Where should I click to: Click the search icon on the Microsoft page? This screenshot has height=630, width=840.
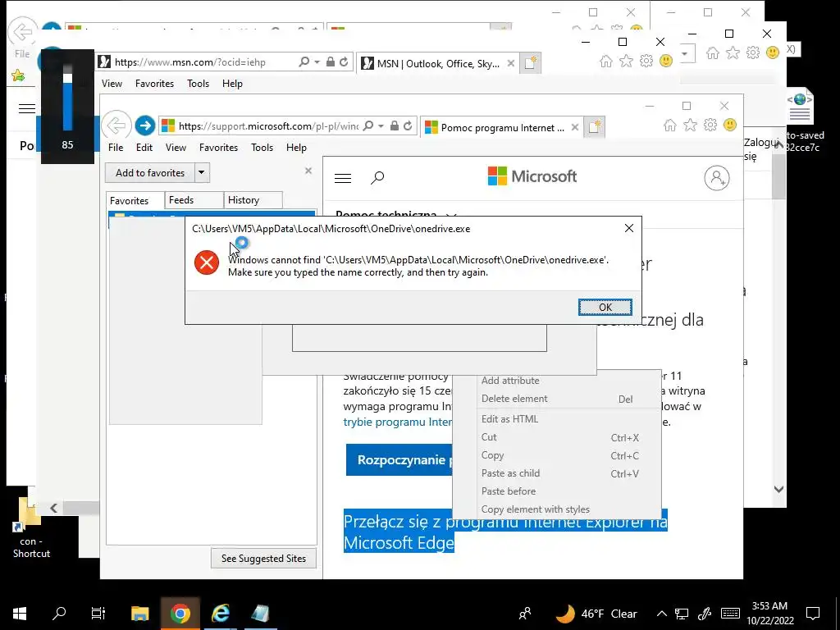[x=377, y=177]
